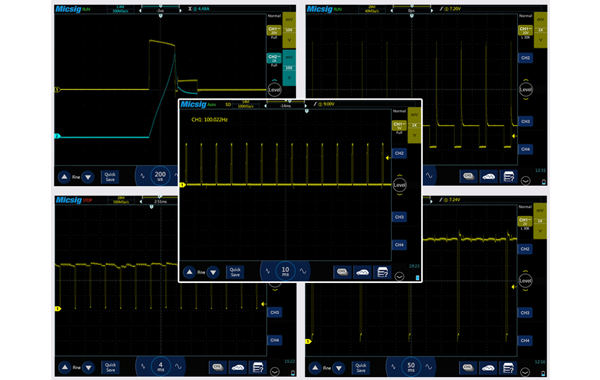Expand timebase wave icon right of 10 ms

pos(303,271)
